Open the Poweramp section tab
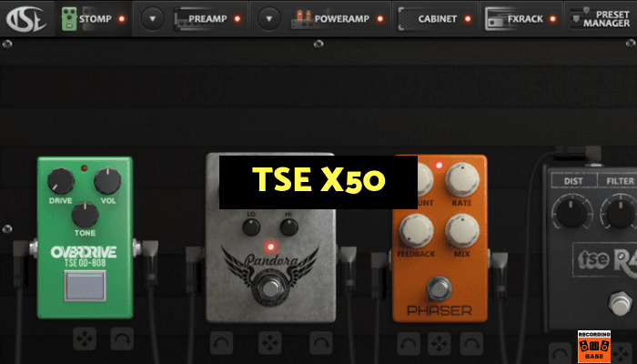The height and width of the screenshot is (364, 637). (341, 19)
